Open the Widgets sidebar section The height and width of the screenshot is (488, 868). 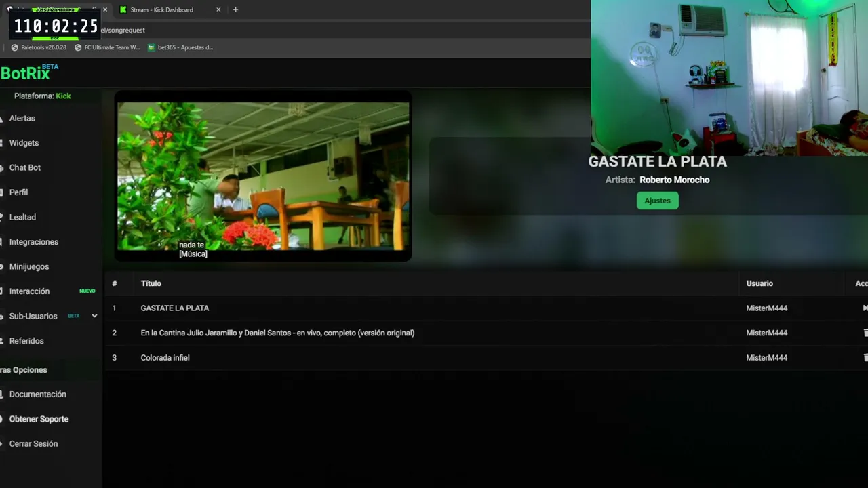tap(24, 143)
